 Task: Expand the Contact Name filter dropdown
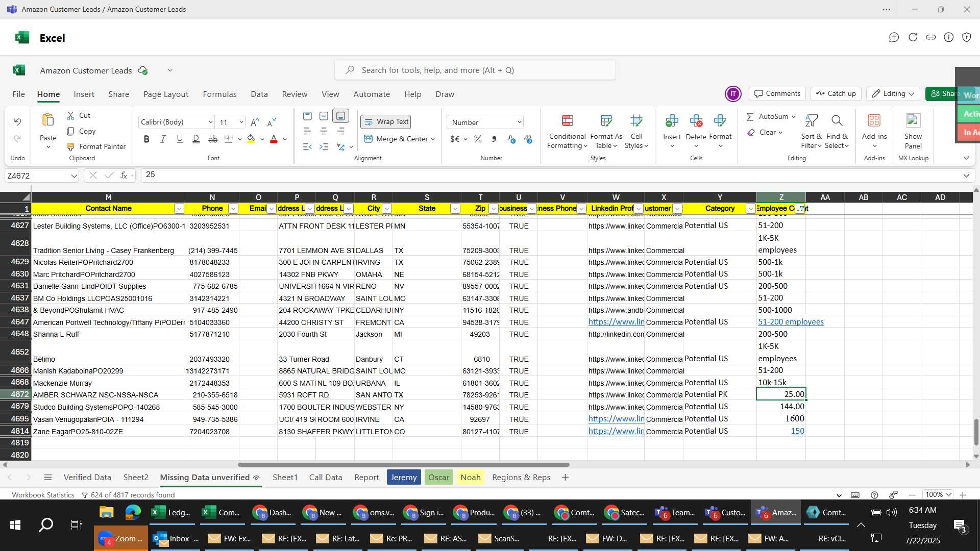point(179,209)
